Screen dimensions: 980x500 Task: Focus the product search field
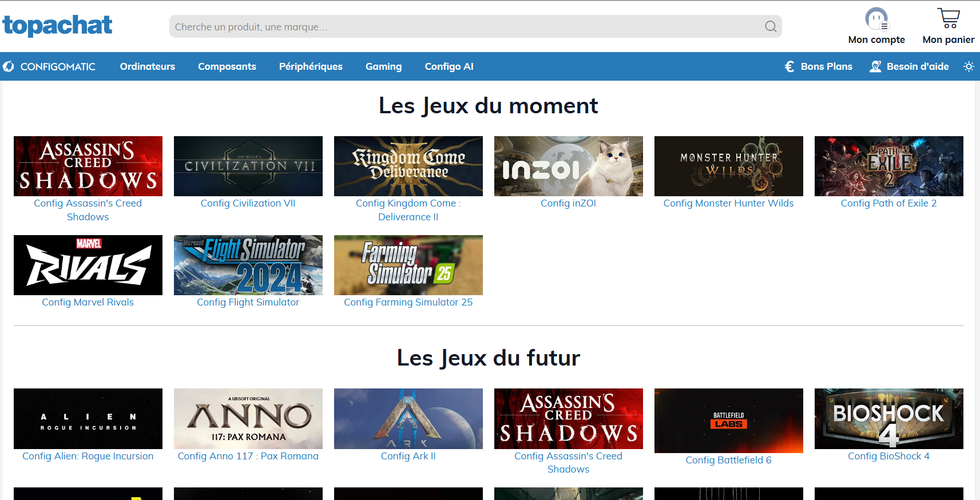click(x=475, y=26)
